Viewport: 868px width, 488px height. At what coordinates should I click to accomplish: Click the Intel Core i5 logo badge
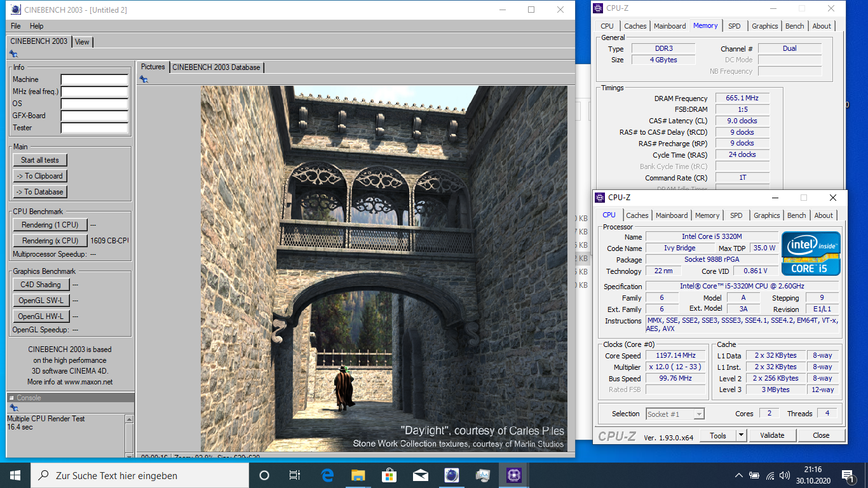(x=811, y=254)
